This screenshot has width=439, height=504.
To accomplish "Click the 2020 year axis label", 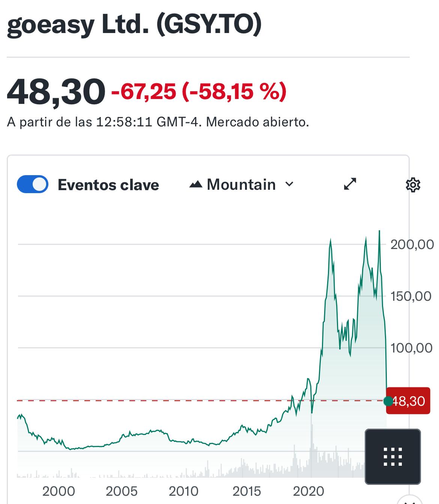I will pyautogui.click(x=308, y=491).
